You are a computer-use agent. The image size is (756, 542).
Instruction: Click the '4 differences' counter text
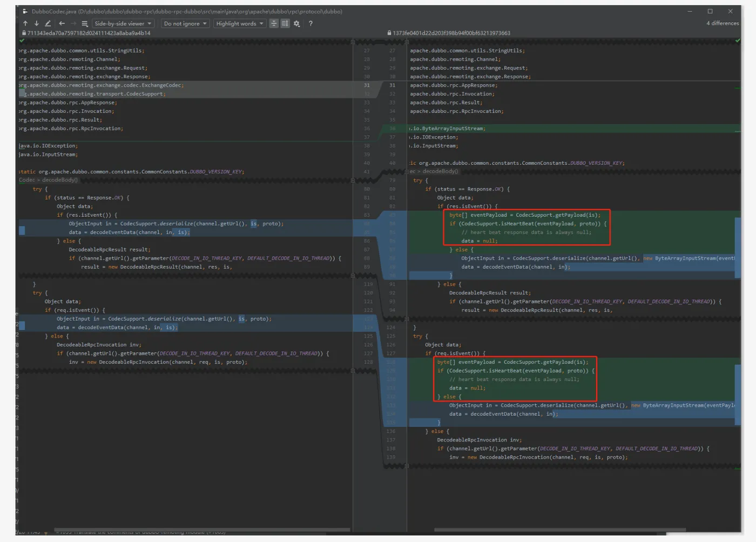(x=722, y=23)
